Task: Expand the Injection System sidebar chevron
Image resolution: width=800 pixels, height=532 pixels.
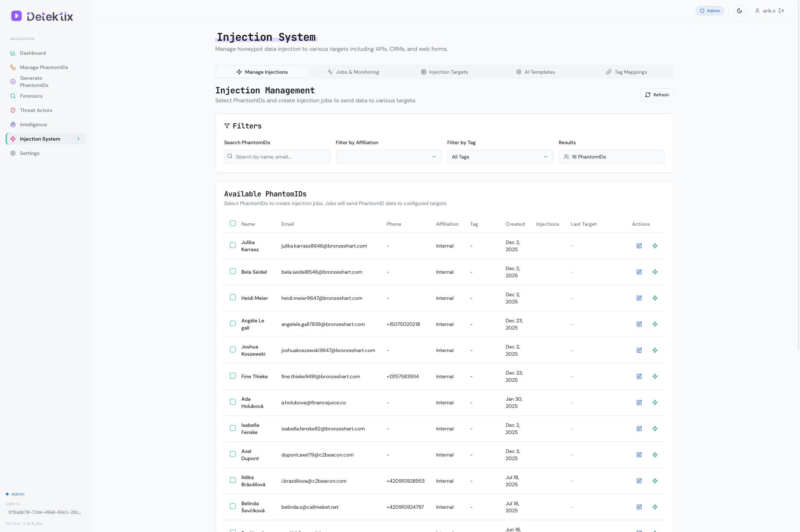Action: [x=78, y=139]
